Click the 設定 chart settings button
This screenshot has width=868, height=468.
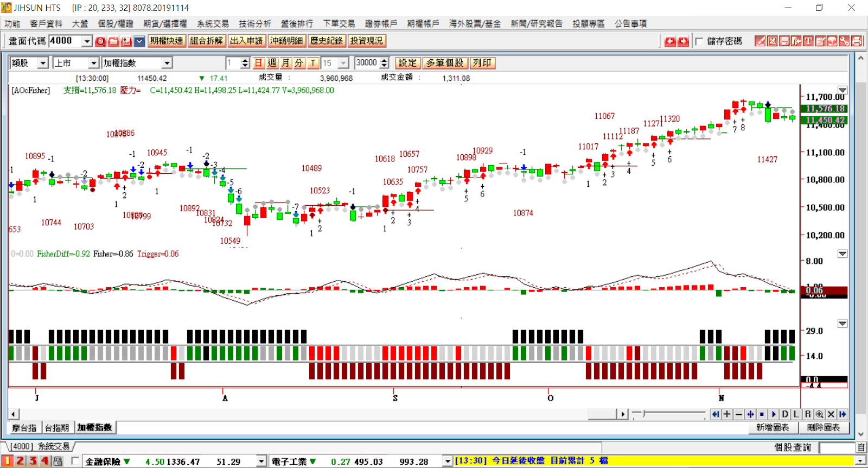click(407, 63)
